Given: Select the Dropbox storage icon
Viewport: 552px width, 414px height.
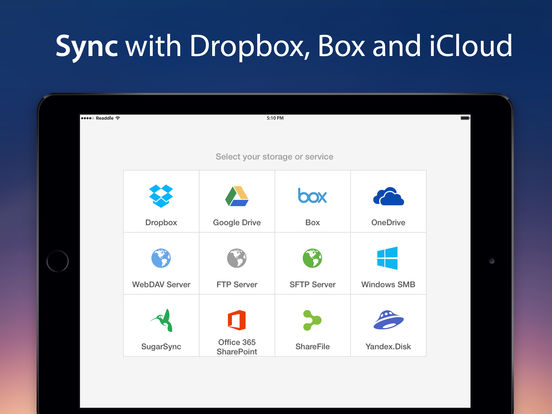Looking at the screenshot, I should (x=161, y=196).
